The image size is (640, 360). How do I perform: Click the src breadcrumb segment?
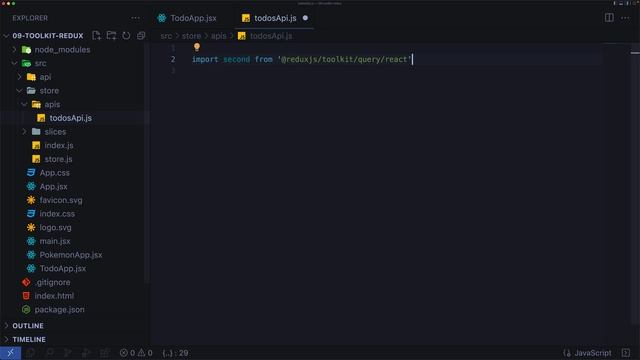coord(166,36)
